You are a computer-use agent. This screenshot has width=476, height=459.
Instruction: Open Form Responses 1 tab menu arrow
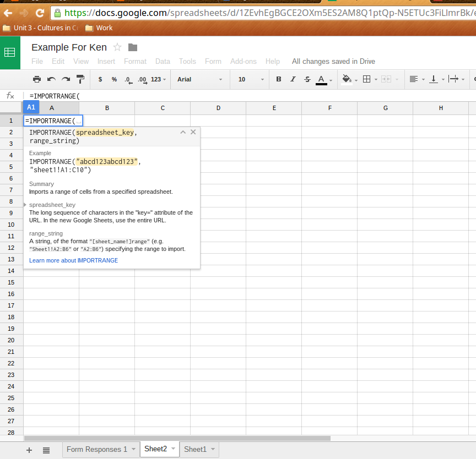133,449
